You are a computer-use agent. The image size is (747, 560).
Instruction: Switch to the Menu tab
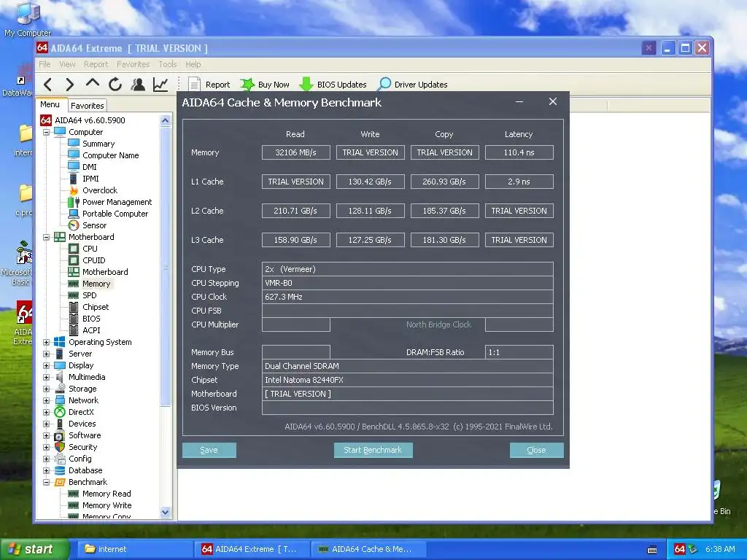50,104
